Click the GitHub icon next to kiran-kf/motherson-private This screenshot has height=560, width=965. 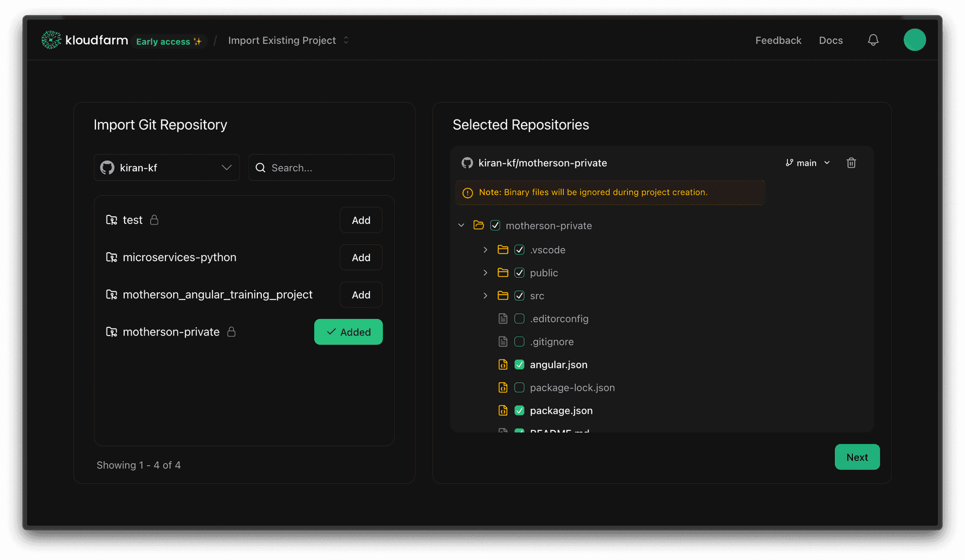(x=467, y=163)
